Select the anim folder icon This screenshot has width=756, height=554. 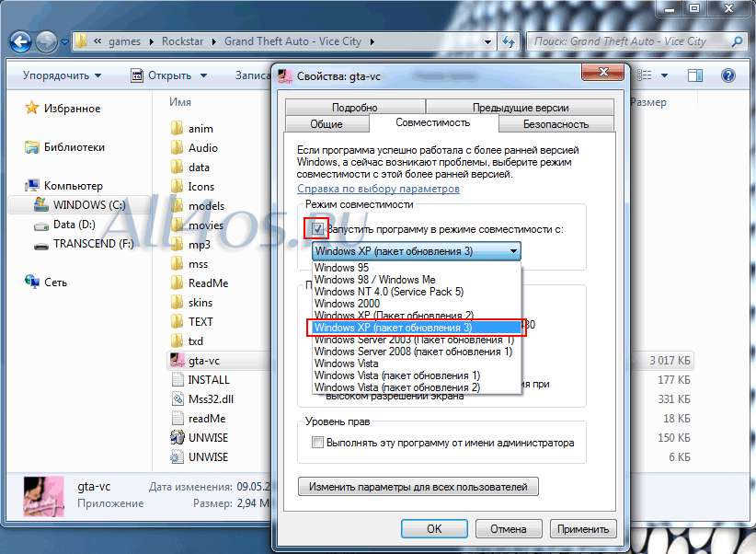[x=177, y=128]
